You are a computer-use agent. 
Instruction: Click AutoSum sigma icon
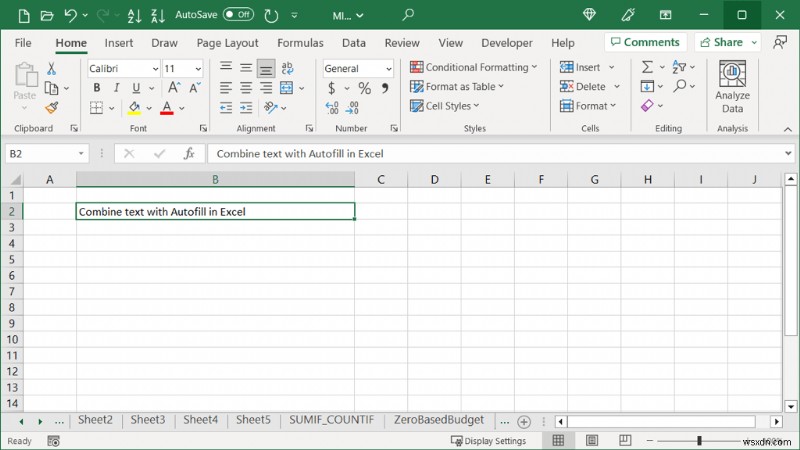pyautogui.click(x=647, y=67)
